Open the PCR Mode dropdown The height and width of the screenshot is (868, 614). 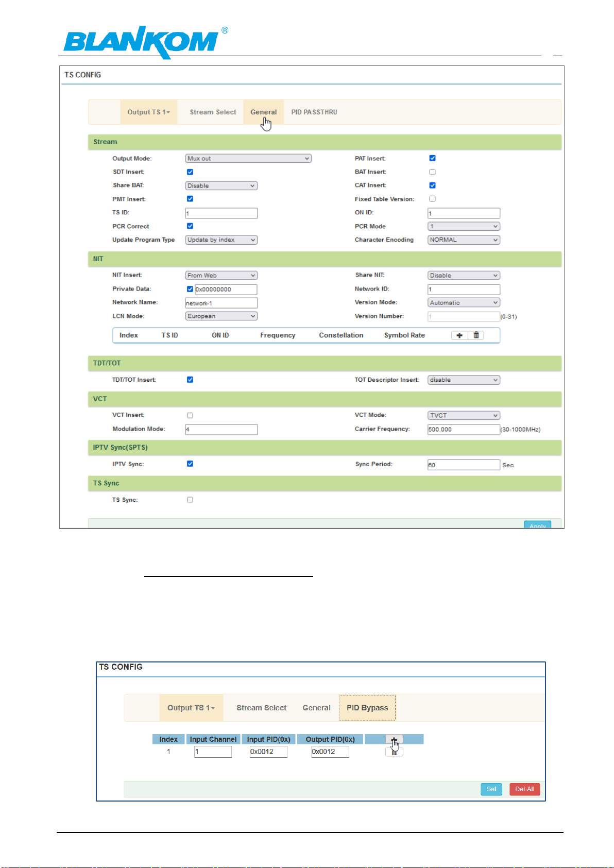464,227
